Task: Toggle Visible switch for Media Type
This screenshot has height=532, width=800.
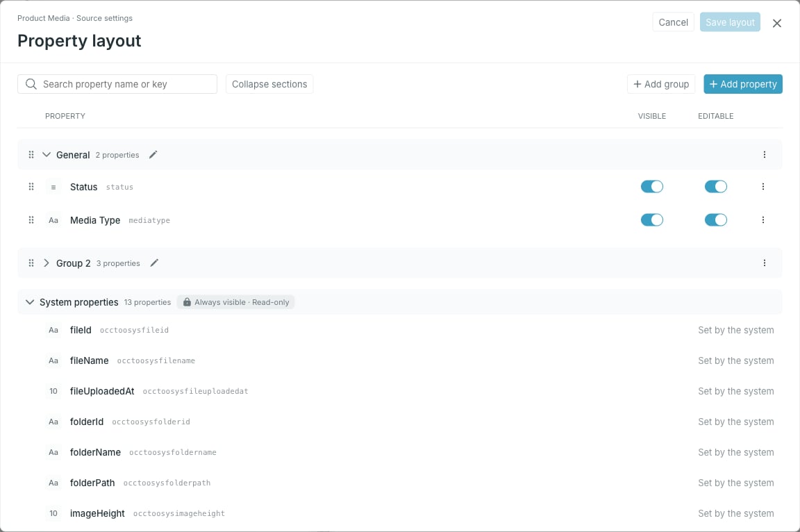Action: pyautogui.click(x=651, y=220)
